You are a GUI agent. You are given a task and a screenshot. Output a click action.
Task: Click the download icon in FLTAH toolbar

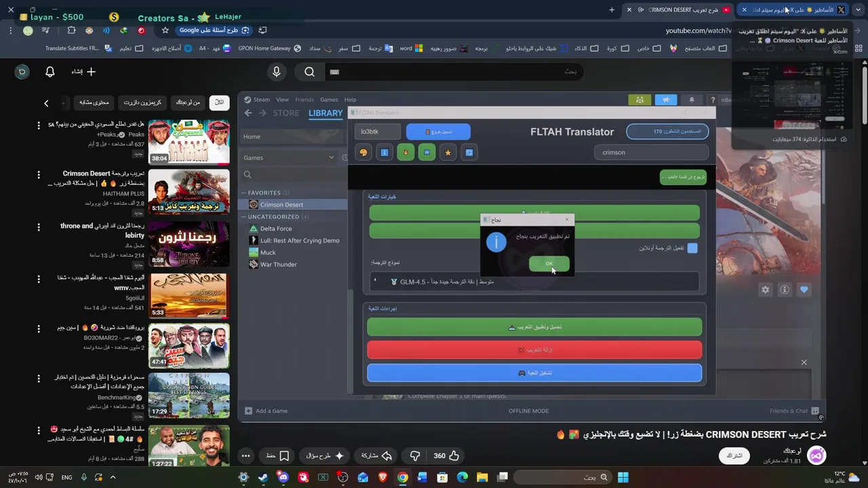pos(384,152)
